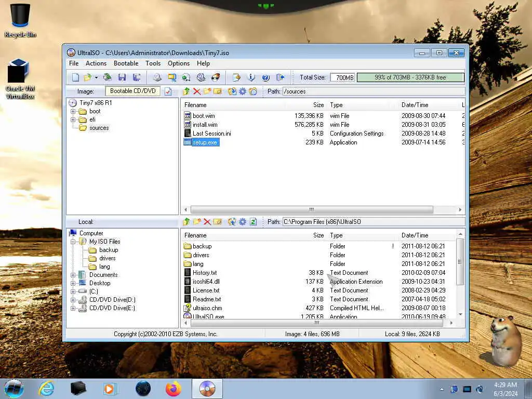Click the image file list horizontal scrollbar
This screenshot has width=532, height=399.
312,210
